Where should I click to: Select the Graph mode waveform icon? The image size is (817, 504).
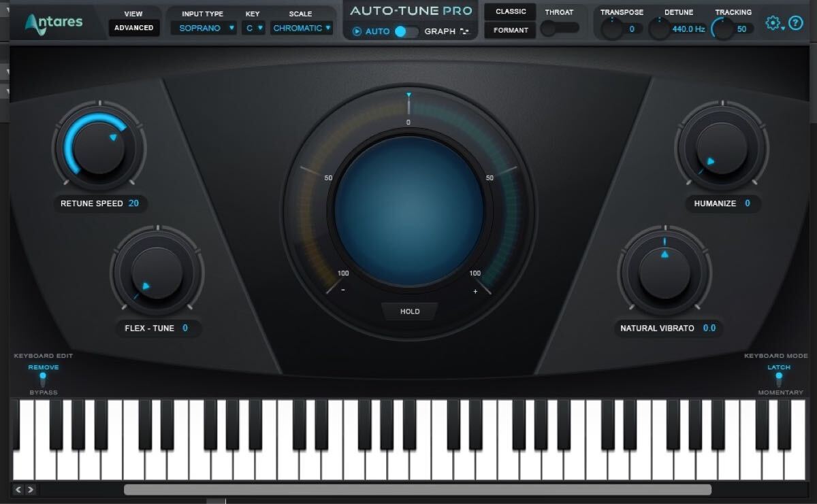(464, 31)
